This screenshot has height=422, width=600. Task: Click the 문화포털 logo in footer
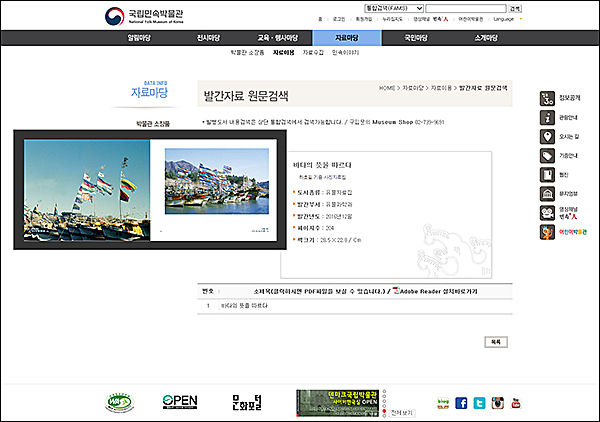[x=247, y=402]
